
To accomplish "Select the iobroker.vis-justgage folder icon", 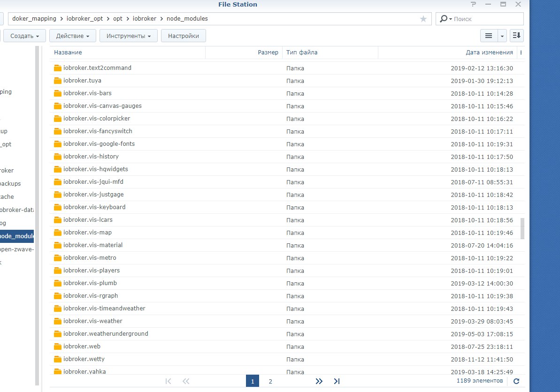I will [x=57, y=195].
